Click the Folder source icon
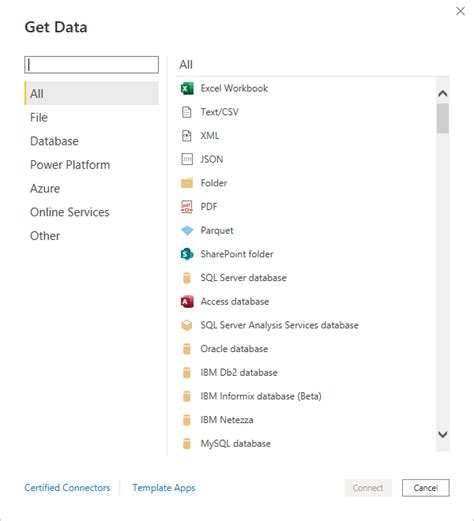Screen dimensions: 474x521 (x=187, y=183)
